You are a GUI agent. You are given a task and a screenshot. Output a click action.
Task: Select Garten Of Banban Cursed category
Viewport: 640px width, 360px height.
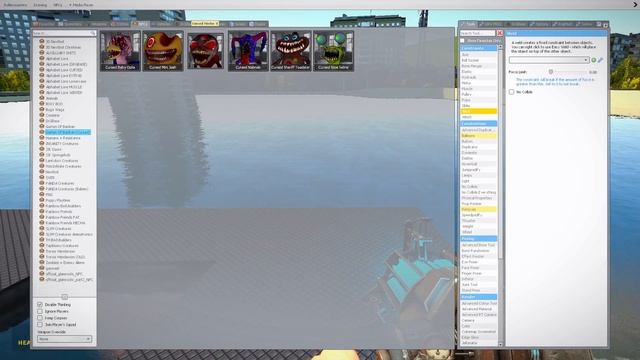68,132
